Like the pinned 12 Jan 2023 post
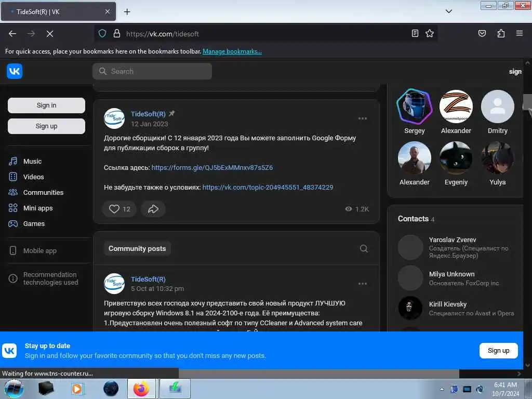This screenshot has width=532, height=399. pyautogui.click(x=119, y=209)
